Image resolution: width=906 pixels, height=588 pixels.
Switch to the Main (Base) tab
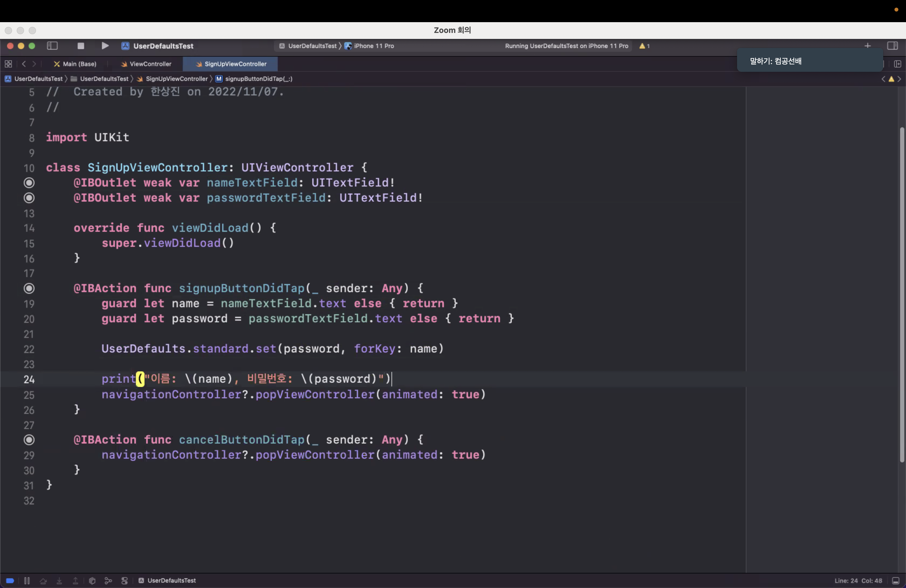point(75,64)
